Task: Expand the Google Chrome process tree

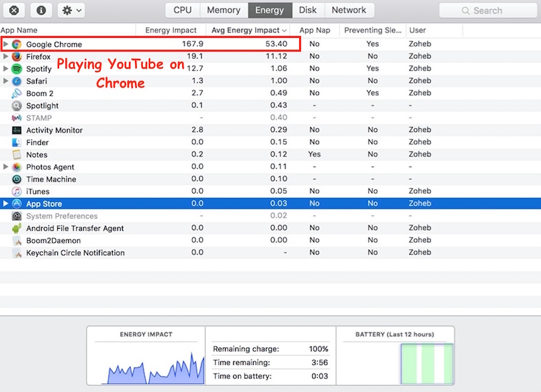Action: [x=6, y=44]
